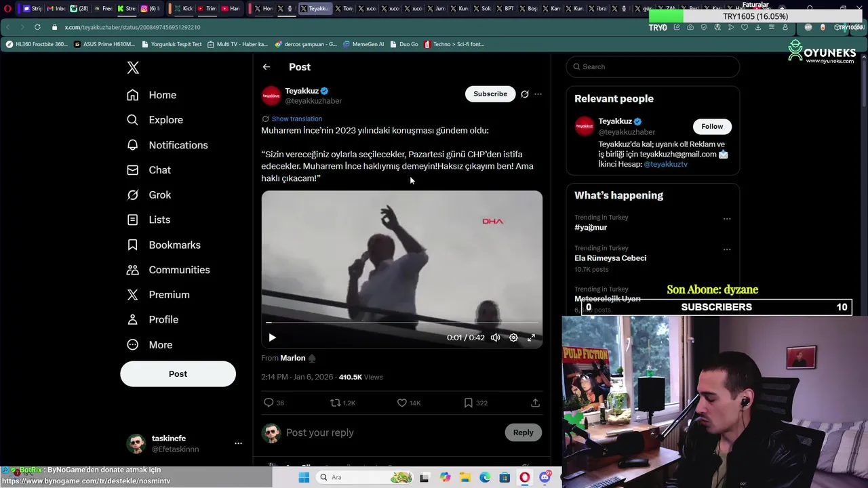Click the Teyakkuz profile avatar on the post

[271, 96]
